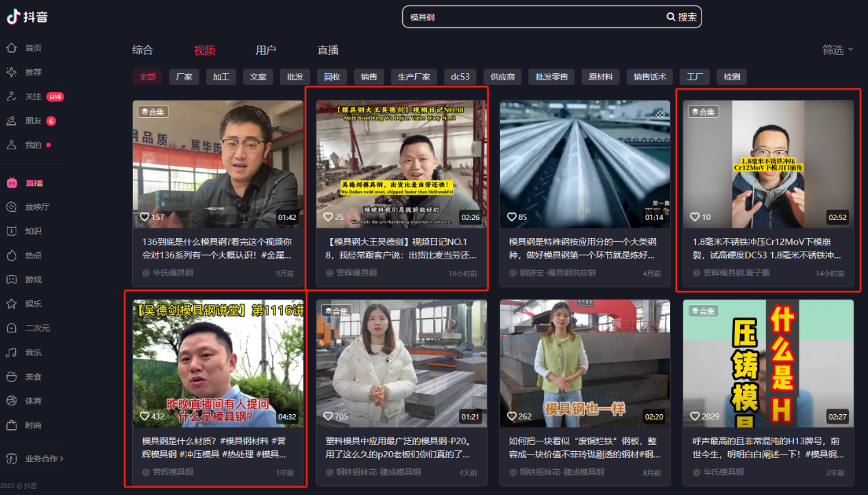Open 直播 live icon in sidebar
Screen dimensions: 868x495
click(12, 183)
